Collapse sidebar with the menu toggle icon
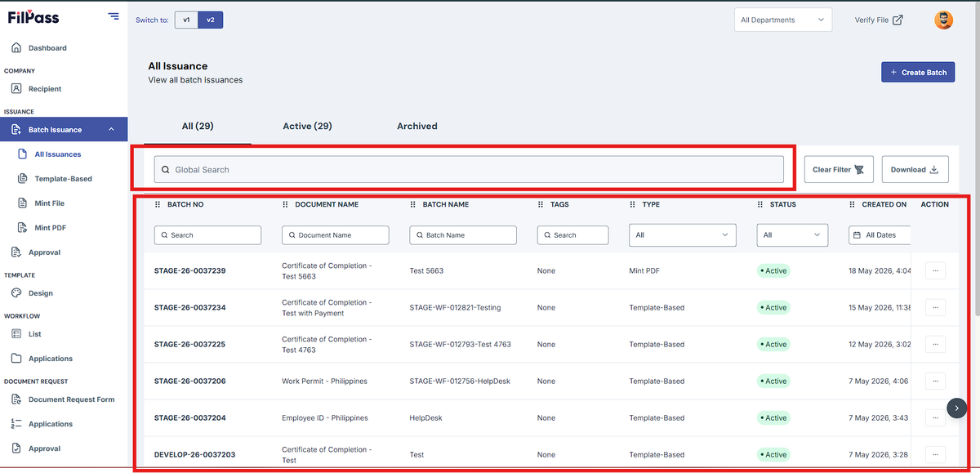Viewport: 980px width, 473px height. (114, 16)
